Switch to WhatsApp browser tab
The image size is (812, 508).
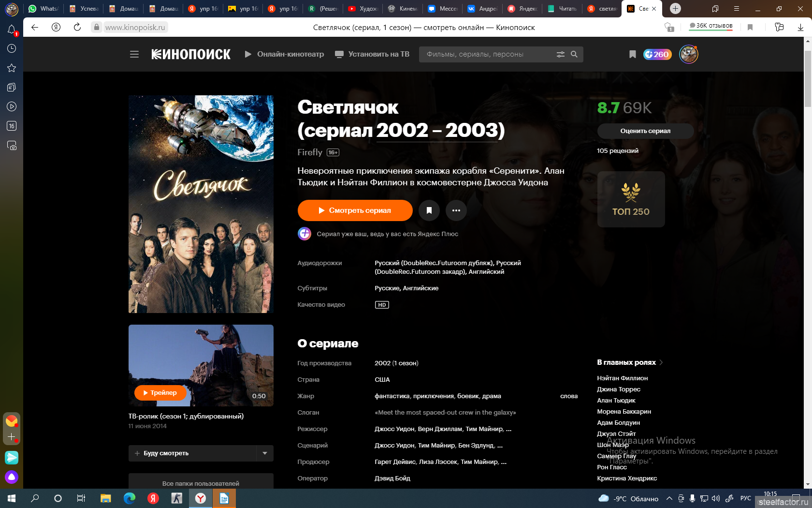(44, 8)
